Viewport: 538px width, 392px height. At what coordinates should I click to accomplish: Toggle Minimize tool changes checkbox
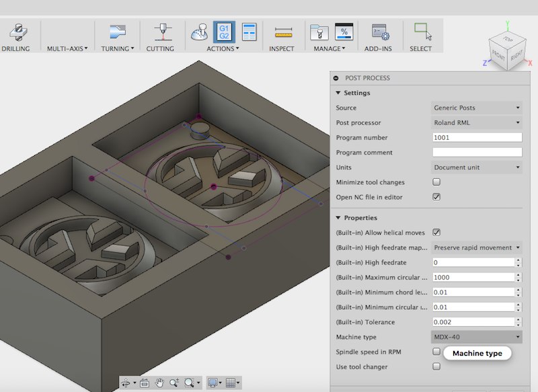(x=436, y=182)
